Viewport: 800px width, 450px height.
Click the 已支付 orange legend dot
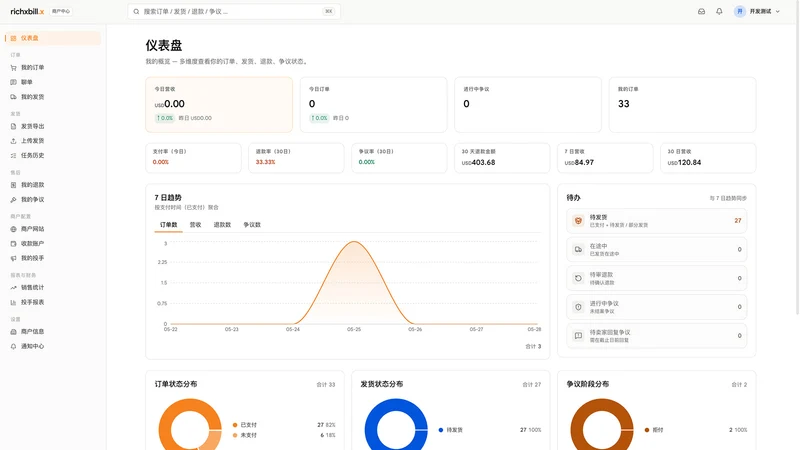pos(235,425)
